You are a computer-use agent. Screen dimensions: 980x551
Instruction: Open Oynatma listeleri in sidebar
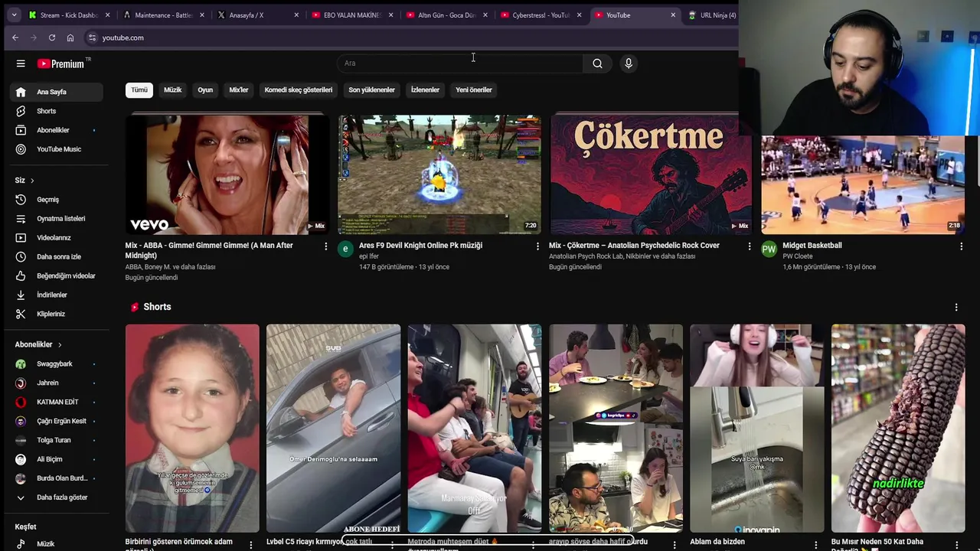[x=57, y=219]
